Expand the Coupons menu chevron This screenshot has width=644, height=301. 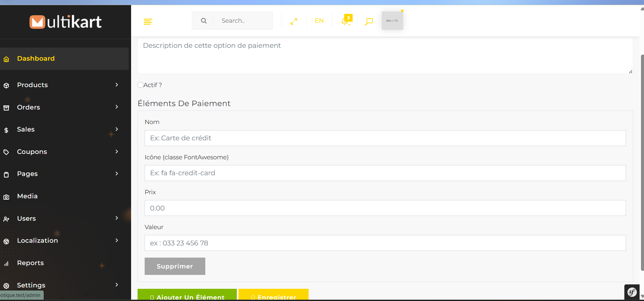click(x=117, y=152)
